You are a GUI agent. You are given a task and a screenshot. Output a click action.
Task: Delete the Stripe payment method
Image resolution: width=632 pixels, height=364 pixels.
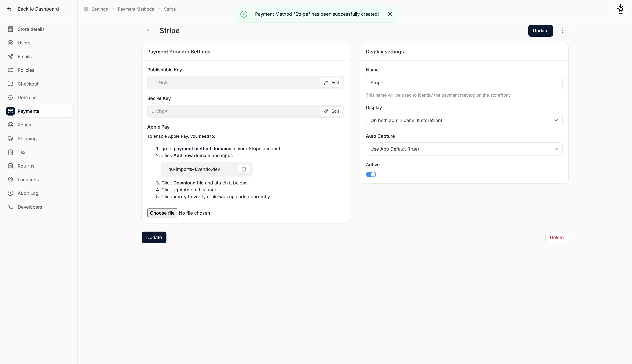click(557, 238)
